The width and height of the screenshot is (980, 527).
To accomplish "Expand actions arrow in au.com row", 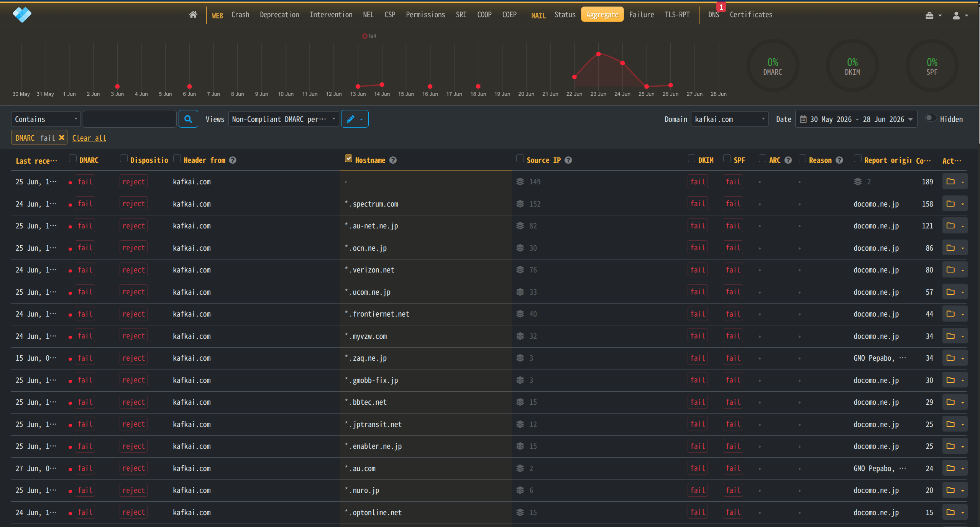I will coord(963,469).
